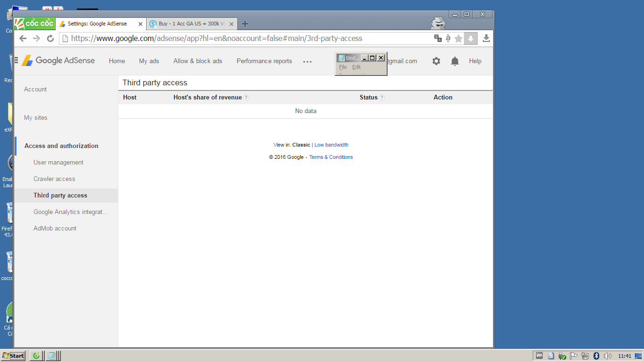This screenshot has width=644, height=362.
Task: Open the File menu in the Untitled Notepad window
Action: click(343, 67)
